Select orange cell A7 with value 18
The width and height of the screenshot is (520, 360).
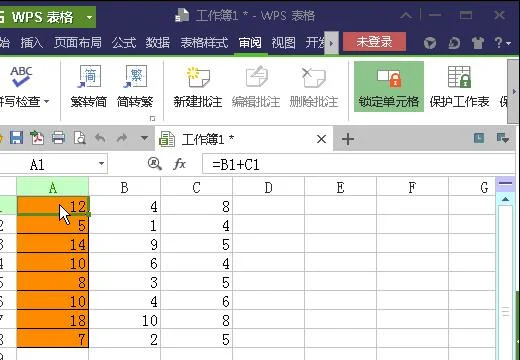coord(53,320)
